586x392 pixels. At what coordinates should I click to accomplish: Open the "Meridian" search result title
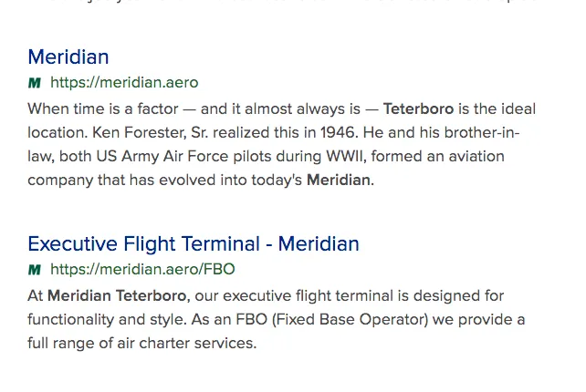coord(68,57)
